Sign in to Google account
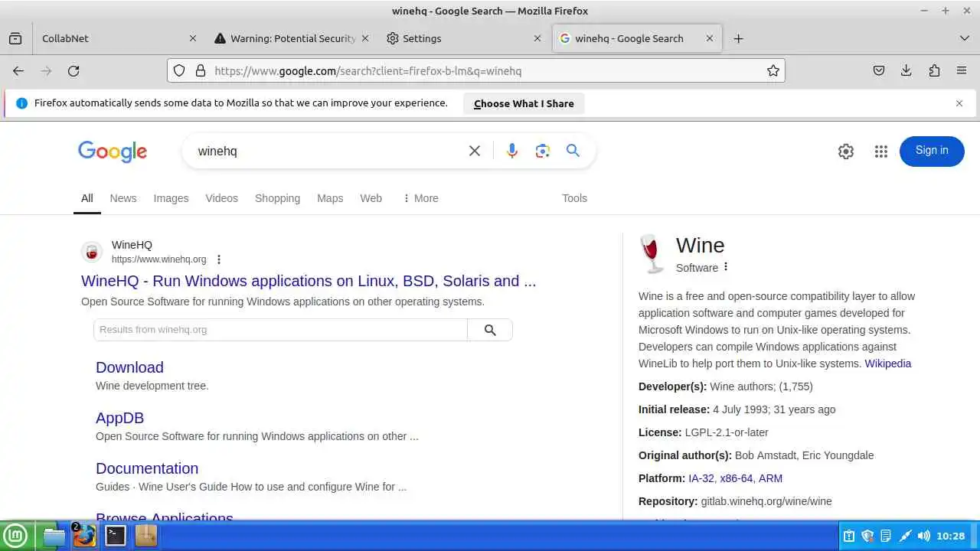Image resolution: width=980 pixels, height=551 pixels. click(x=932, y=151)
